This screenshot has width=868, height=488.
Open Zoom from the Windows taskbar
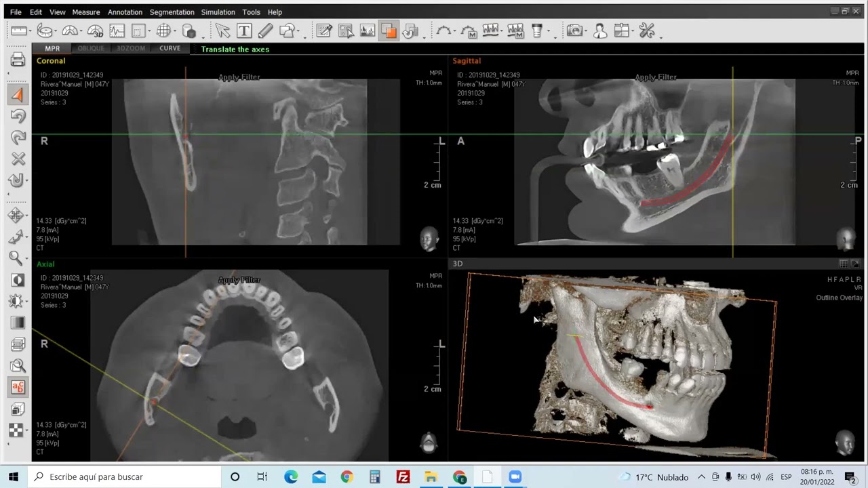(515, 477)
